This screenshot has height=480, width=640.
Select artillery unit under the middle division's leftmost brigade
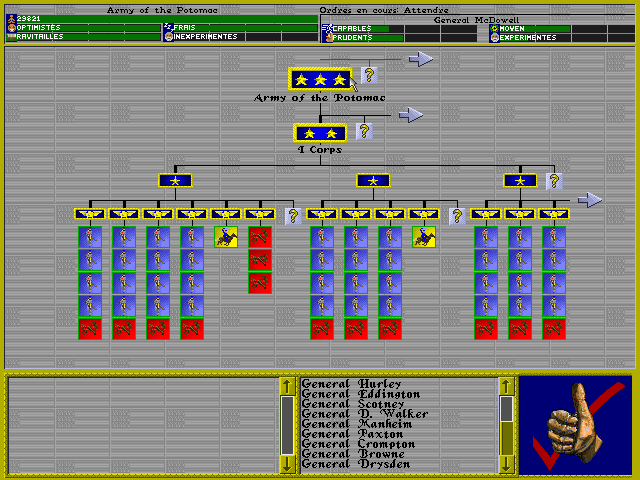click(322, 329)
